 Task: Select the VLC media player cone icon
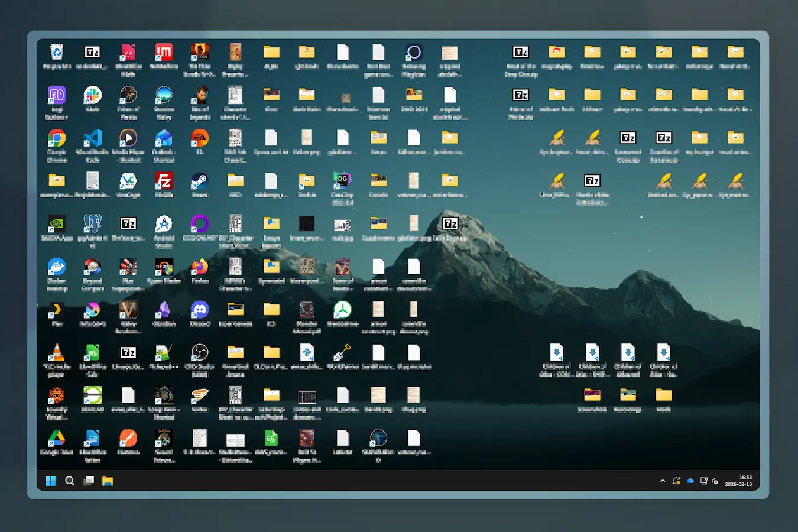pyautogui.click(x=57, y=352)
